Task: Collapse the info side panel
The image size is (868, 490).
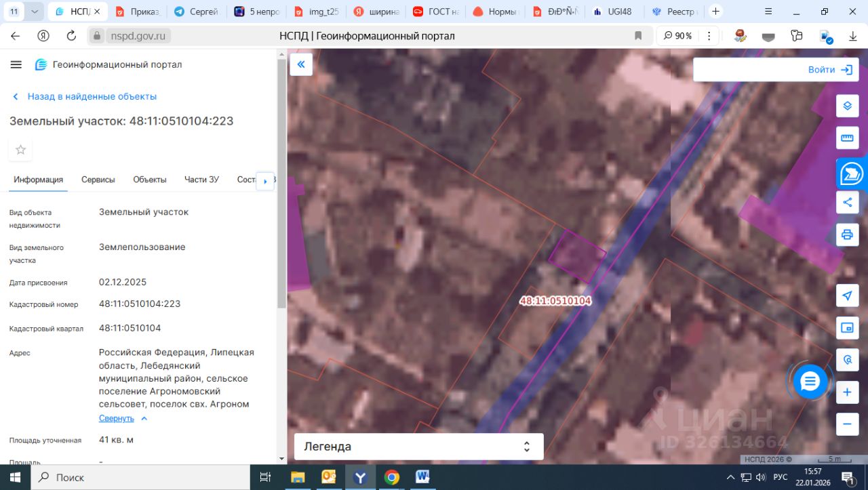Action: (301, 64)
